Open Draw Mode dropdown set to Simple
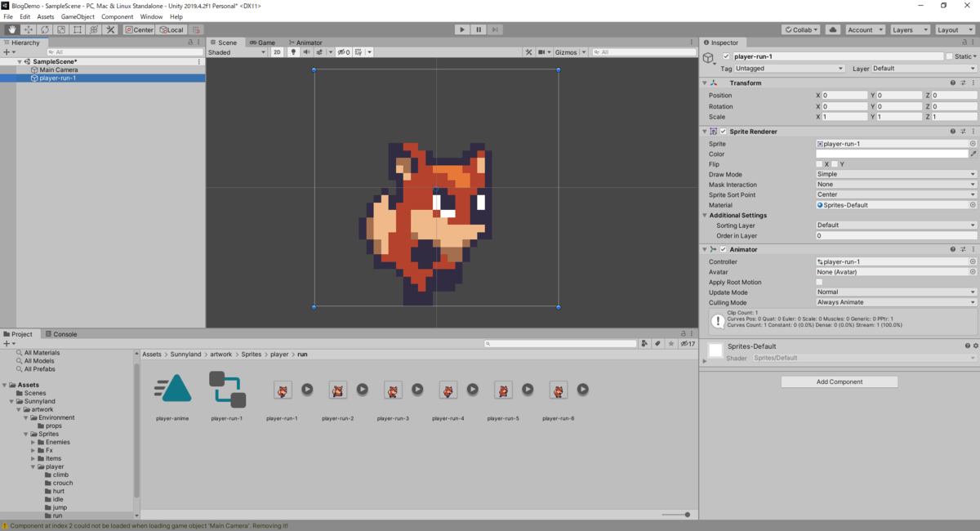Image resolution: width=980 pixels, height=531 pixels. pos(896,174)
